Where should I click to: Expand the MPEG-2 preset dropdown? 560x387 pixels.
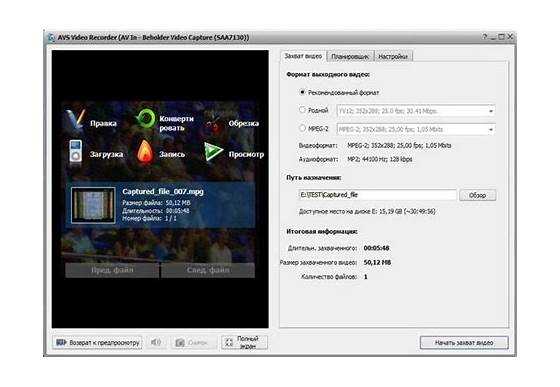pyautogui.click(x=416, y=129)
